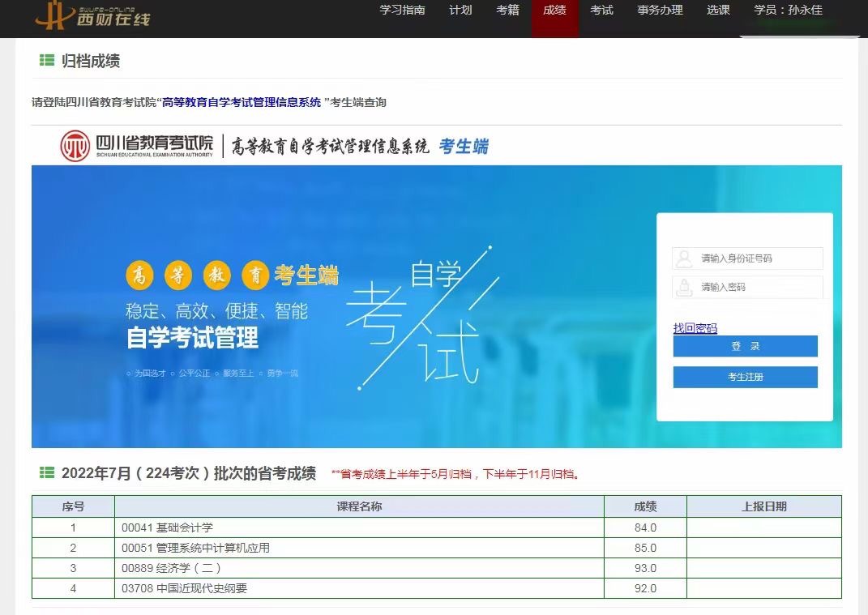The image size is (868, 615).
Task: Click list icon beside 2022年7月 heading
Action: click(x=47, y=472)
